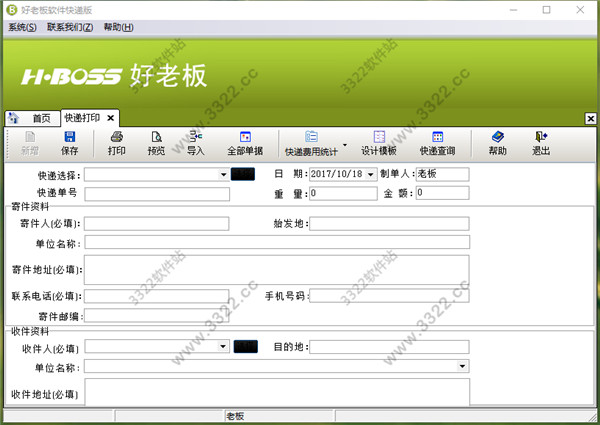Close the 好老板 application window
The height and width of the screenshot is (425, 600).
[x=580, y=10]
